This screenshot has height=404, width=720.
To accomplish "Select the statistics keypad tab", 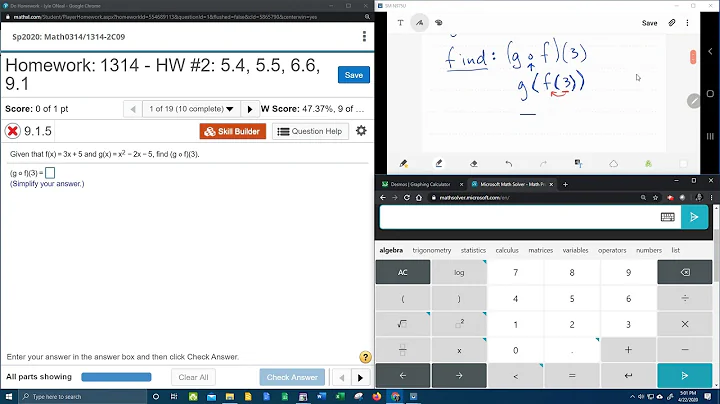I will coord(473,250).
